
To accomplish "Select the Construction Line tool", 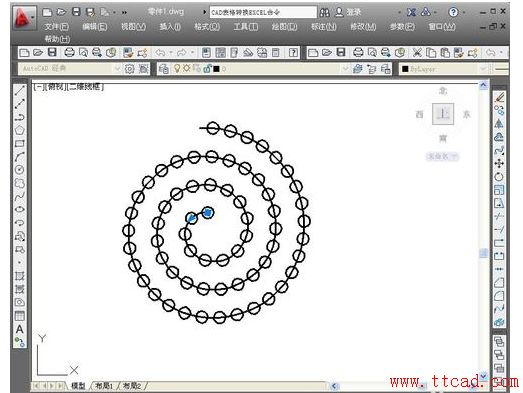I will 20,103.
